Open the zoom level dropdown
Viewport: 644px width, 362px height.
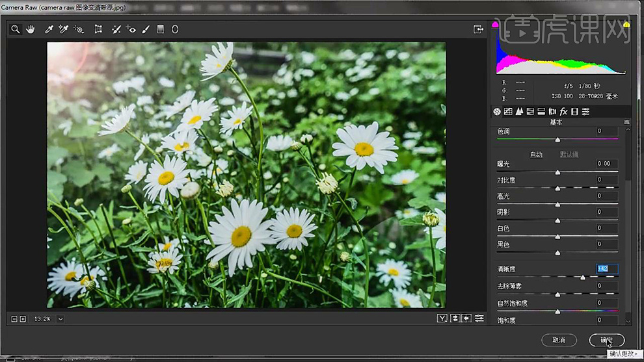coord(60,319)
